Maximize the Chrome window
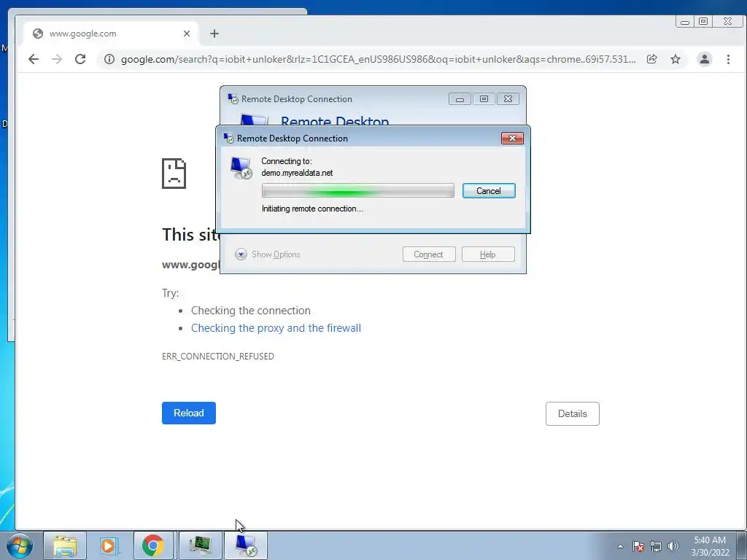The height and width of the screenshot is (560, 747). (x=703, y=21)
